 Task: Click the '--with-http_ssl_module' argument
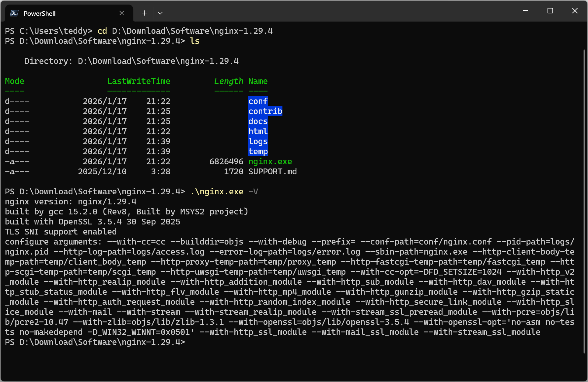click(x=253, y=332)
